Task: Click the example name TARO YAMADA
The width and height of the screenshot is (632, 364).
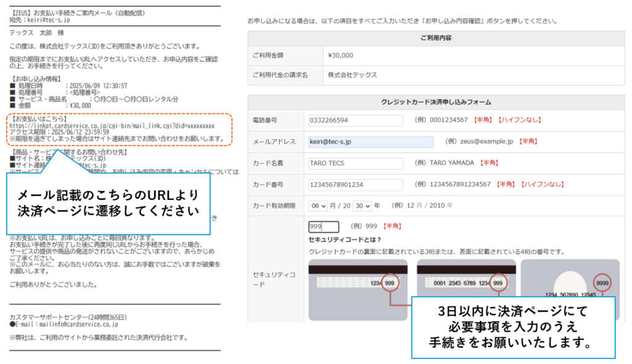Action: click(452, 163)
